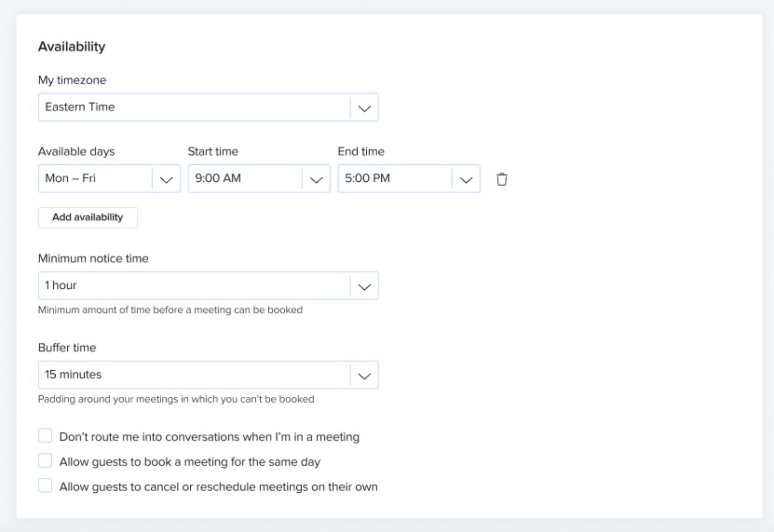Image resolution: width=774 pixels, height=532 pixels.
Task: Open the End time 5:00 PM dropdown
Action: coord(409,179)
